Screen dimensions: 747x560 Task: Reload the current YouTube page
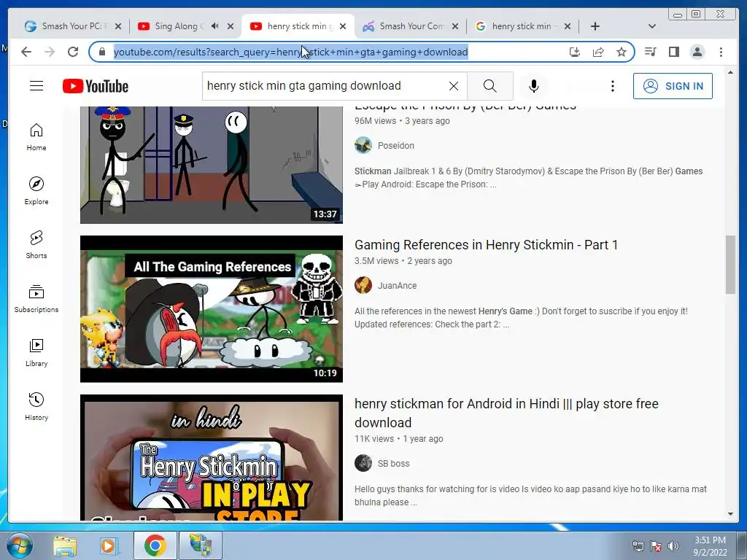point(73,52)
